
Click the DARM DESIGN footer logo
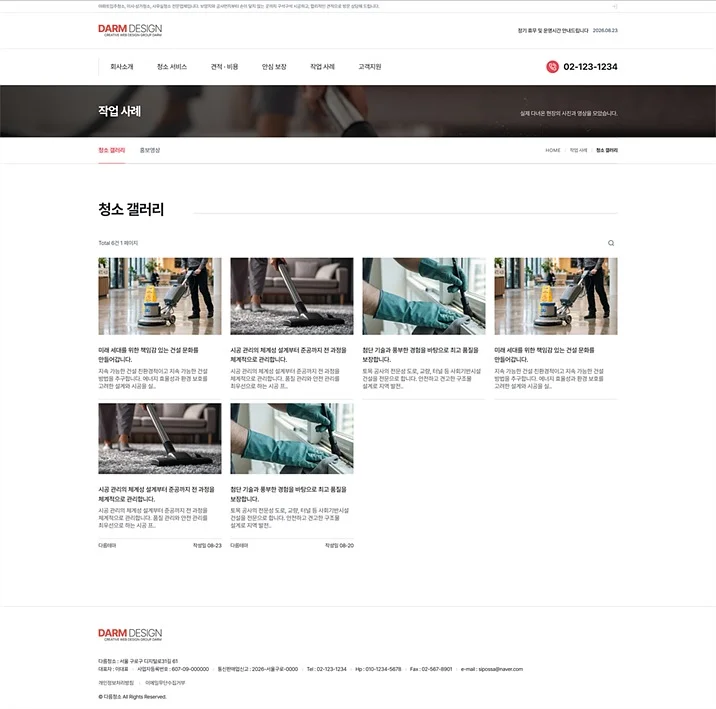tap(130, 634)
